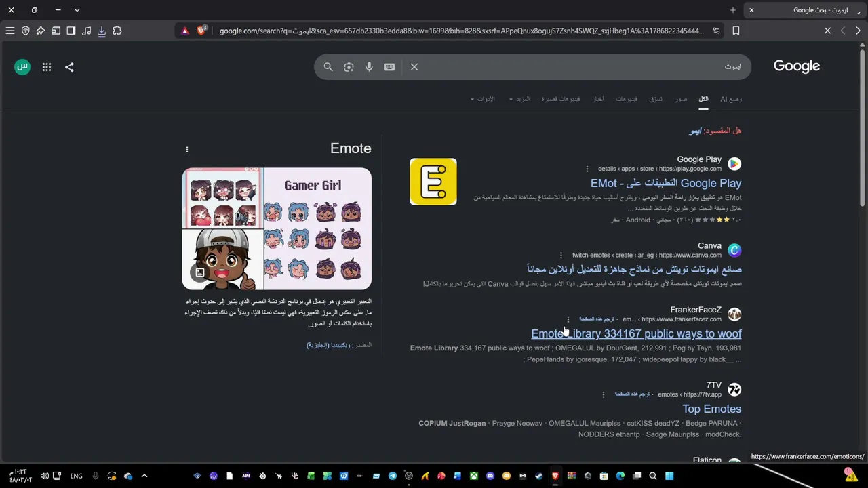Open the Brave VPN shield-globe icon

pyautogui.click(x=26, y=30)
